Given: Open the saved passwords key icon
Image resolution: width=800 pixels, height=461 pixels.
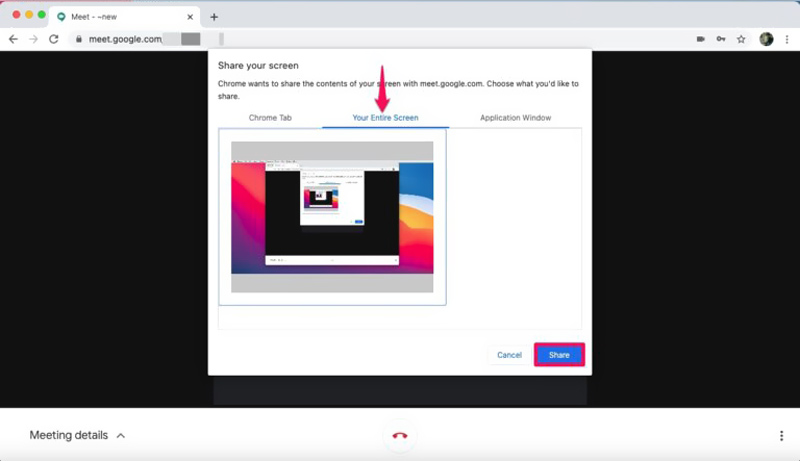Looking at the screenshot, I should coord(721,39).
